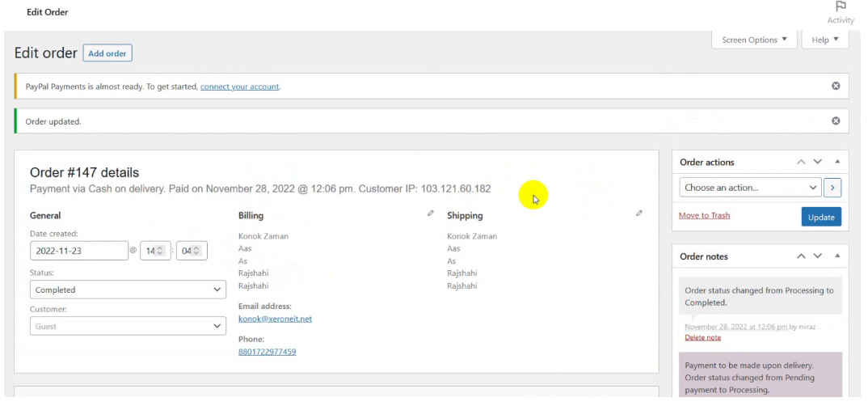Screen dimensions: 868x406
Task: Move Order actions panel up
Action: point(801,162)
